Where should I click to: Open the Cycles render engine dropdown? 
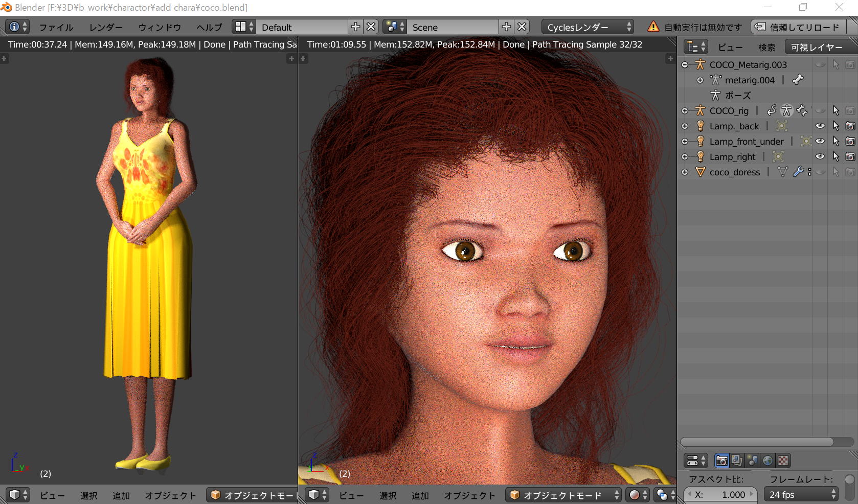[x=588, y=27]
